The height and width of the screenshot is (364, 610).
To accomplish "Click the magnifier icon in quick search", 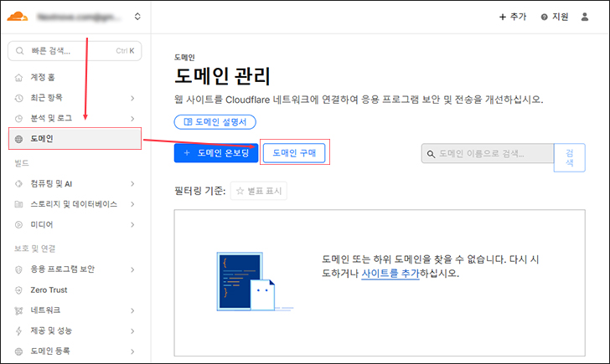I will click(x=19, y=51).
